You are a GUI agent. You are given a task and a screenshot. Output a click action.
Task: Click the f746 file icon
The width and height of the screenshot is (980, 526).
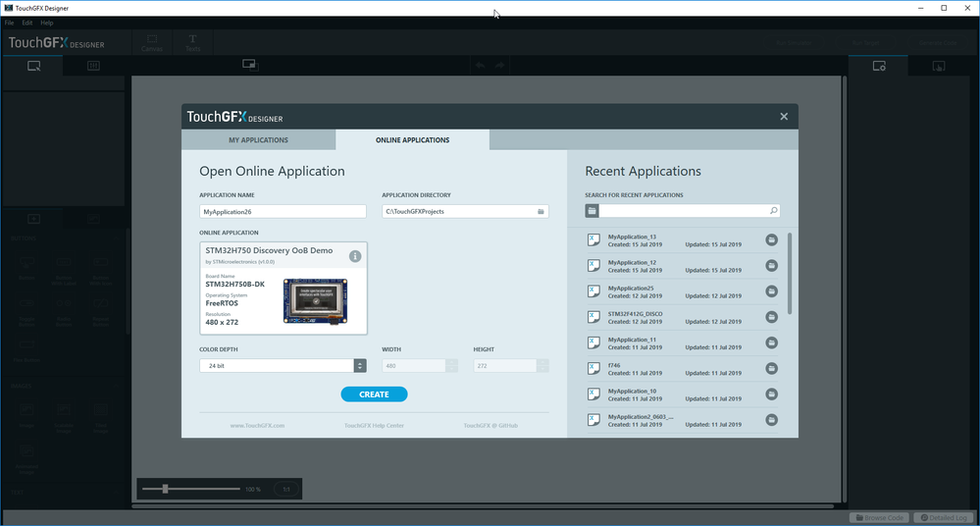click(x=593, y=368)
